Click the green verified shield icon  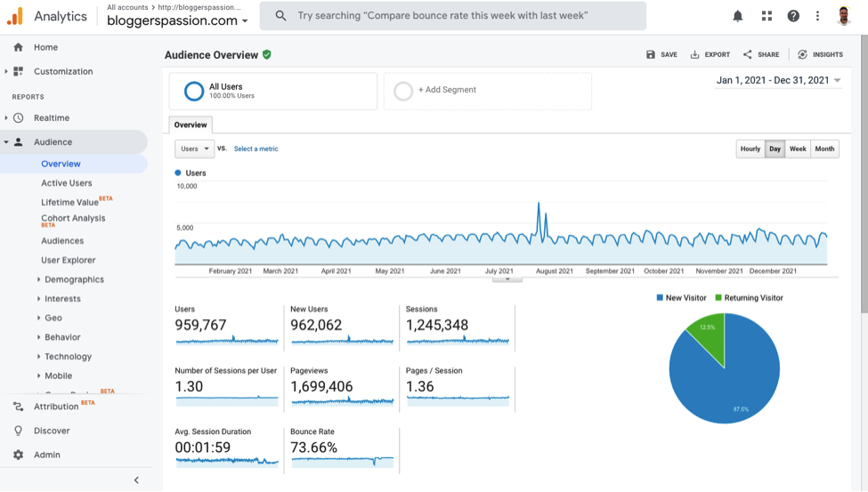click(267, 54)
